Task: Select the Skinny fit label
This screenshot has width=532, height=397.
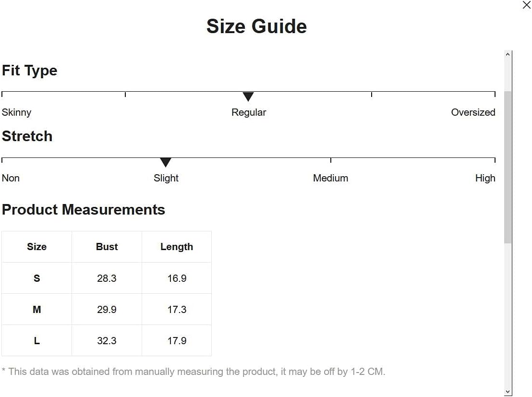Action: tap(17, 112)
